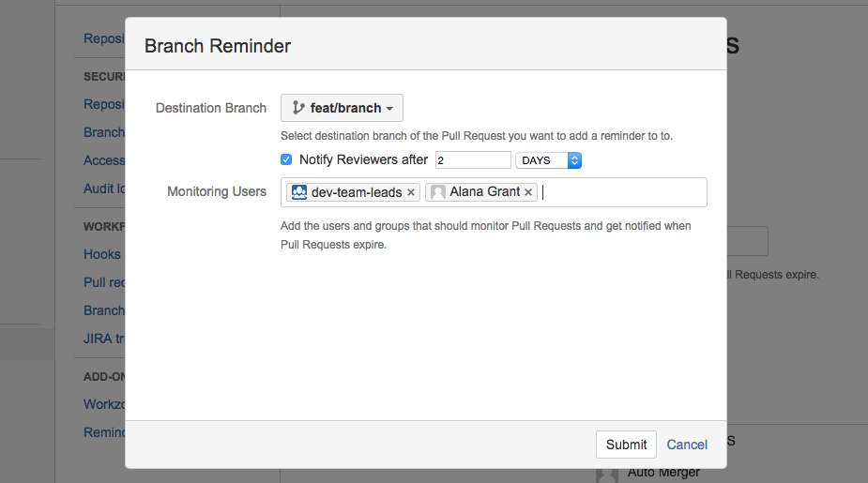
Task: Cancel the Branch Reminder dialog
Action: (x=687, y=445)
